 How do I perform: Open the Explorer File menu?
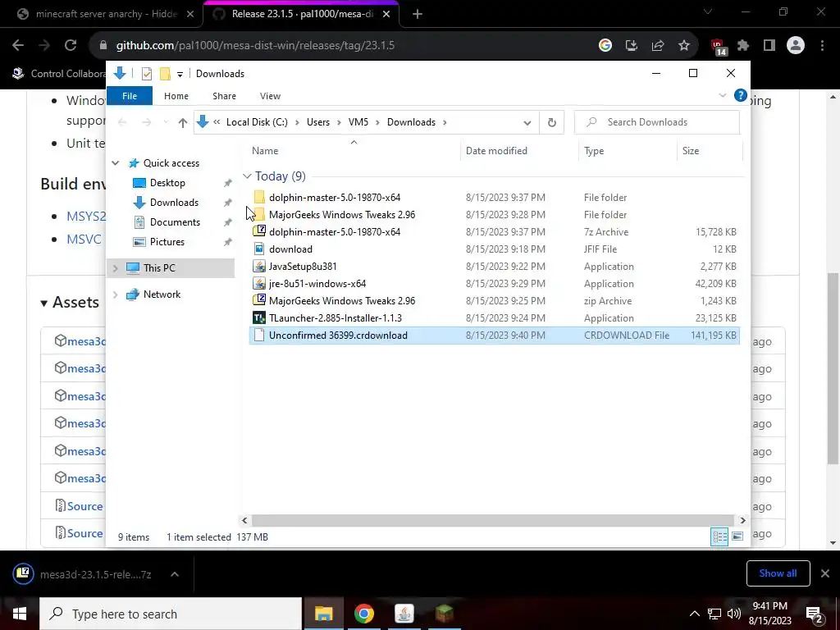(x=130, y=96)
